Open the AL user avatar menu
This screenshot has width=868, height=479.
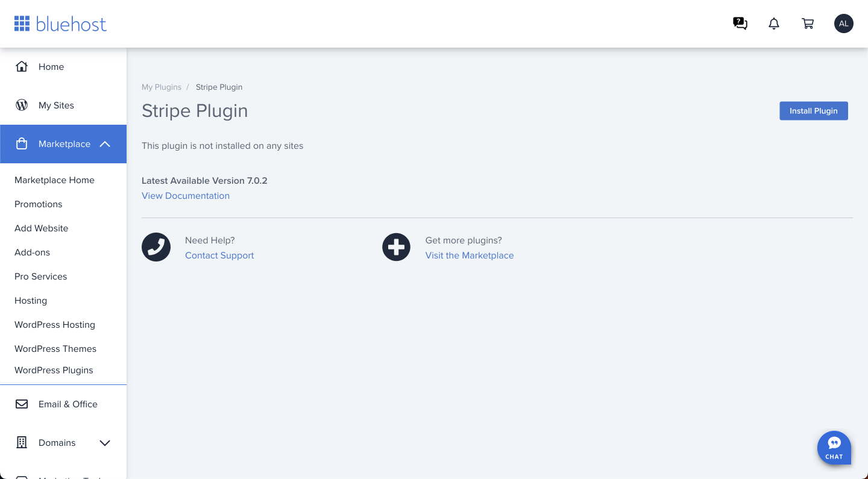coord(843,23)
